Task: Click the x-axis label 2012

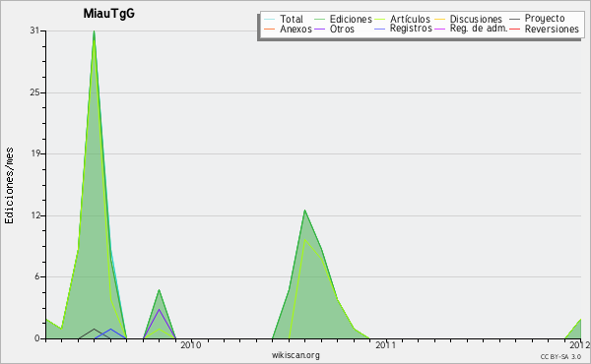Action: (580, 344)
